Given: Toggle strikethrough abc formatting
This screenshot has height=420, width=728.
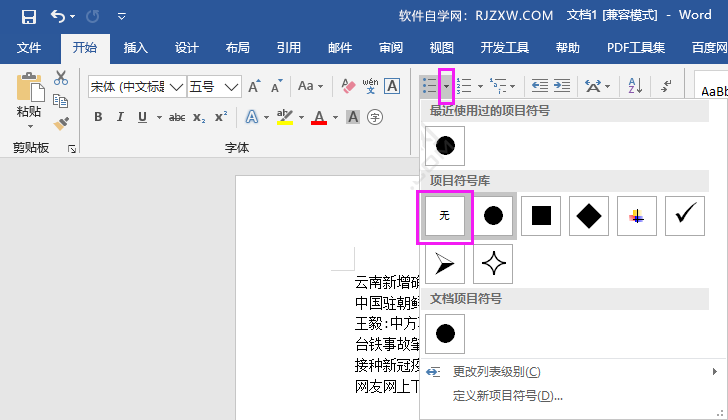Looking at the screenshot, I should [x=177, y=117].
